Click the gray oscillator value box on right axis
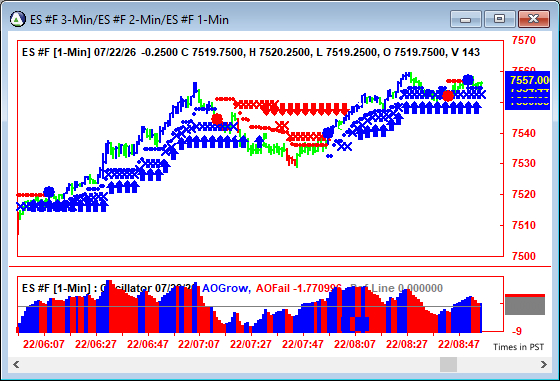 coord(525,305)
